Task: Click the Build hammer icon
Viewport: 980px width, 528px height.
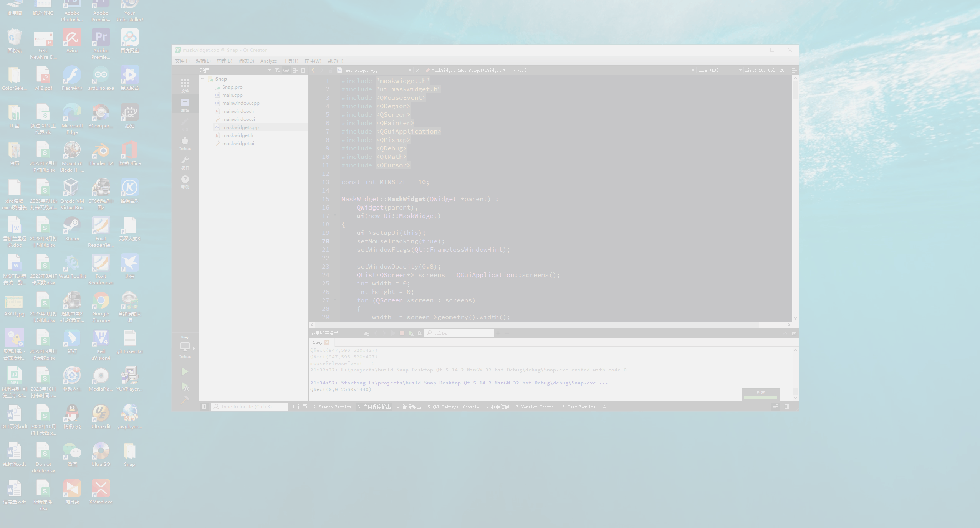Action: (185, 400)
